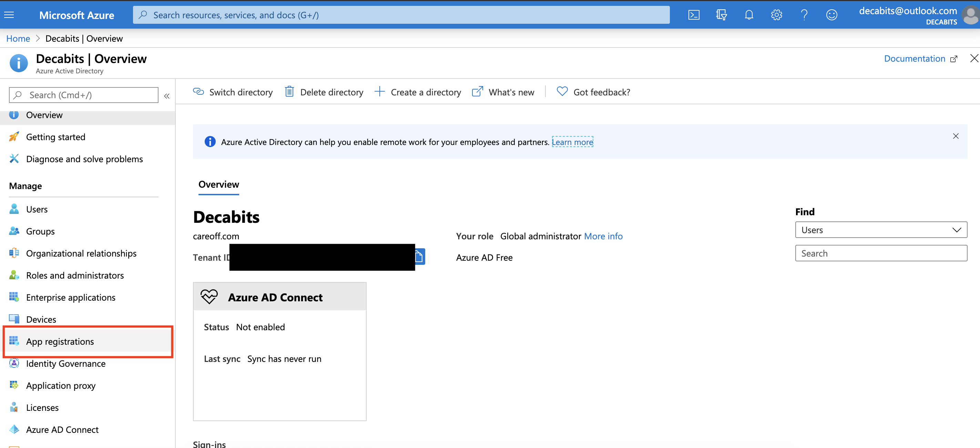
Task: Focus the global search resources bar
Action: [401, 15]
